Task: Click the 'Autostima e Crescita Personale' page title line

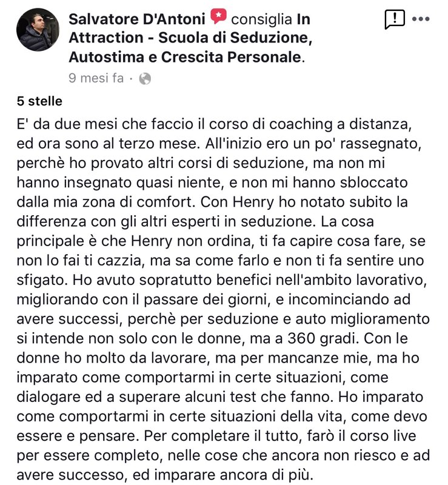Action: pos(185,57)
